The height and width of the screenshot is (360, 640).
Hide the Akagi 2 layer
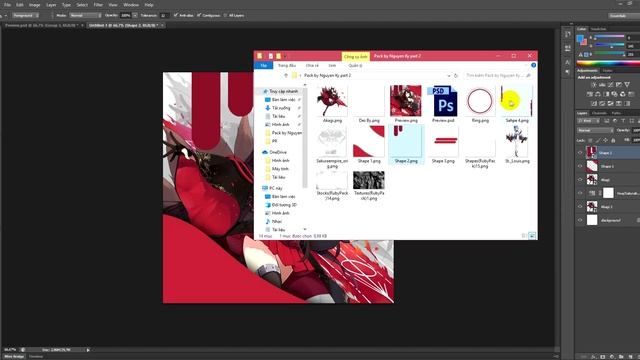(580, 207)
